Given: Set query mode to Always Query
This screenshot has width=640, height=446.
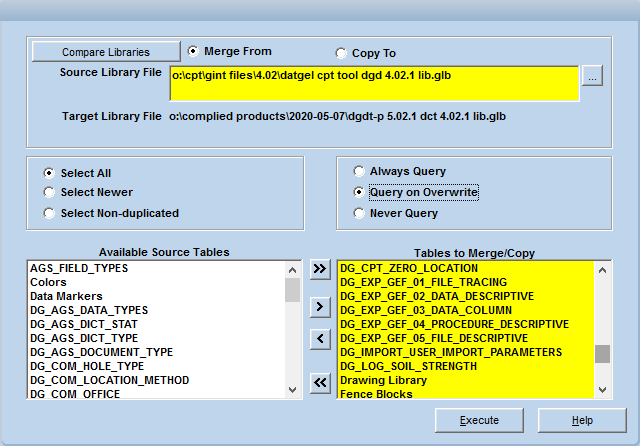Looking at the screenshot, I should pos(360,171).
